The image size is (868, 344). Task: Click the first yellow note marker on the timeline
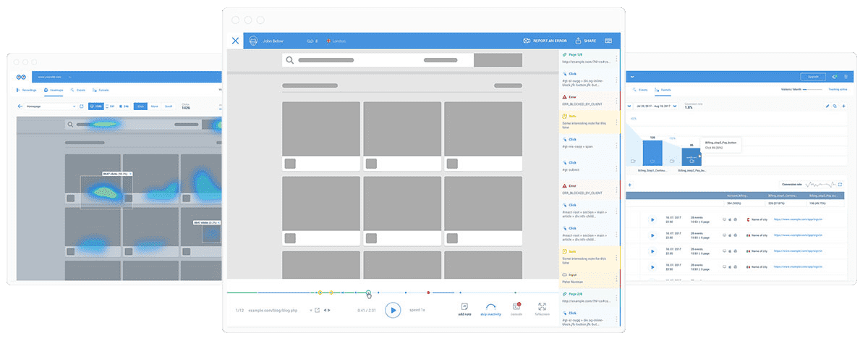pos(319,293)
